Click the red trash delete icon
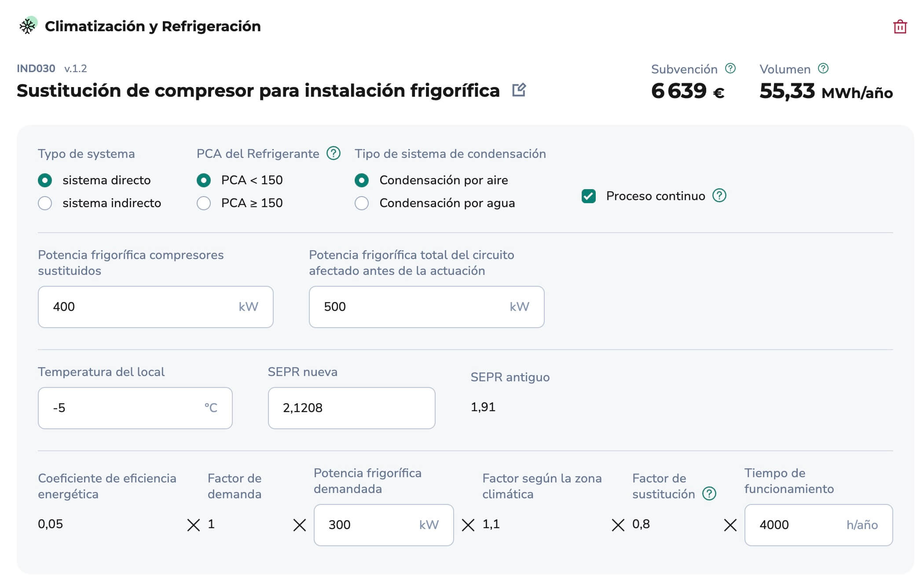Viewport: 924px width, 577px height. (900, 27)
